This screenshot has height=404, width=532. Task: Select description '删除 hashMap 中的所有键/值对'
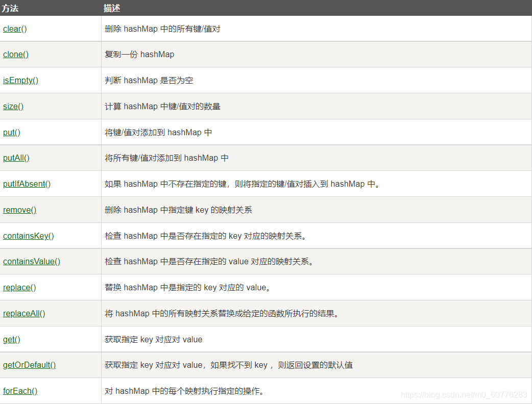pyautogui.click(x=162, y=29)
